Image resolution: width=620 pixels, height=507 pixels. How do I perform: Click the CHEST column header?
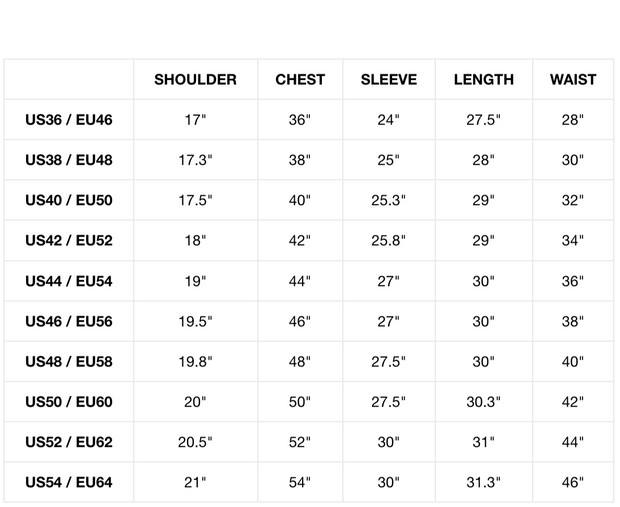pos(300,80)
